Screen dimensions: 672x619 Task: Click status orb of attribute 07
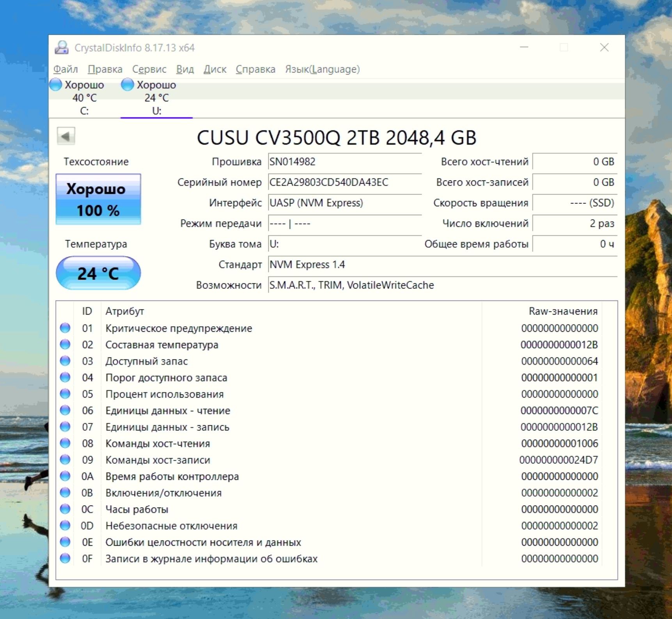coord(65,427)
